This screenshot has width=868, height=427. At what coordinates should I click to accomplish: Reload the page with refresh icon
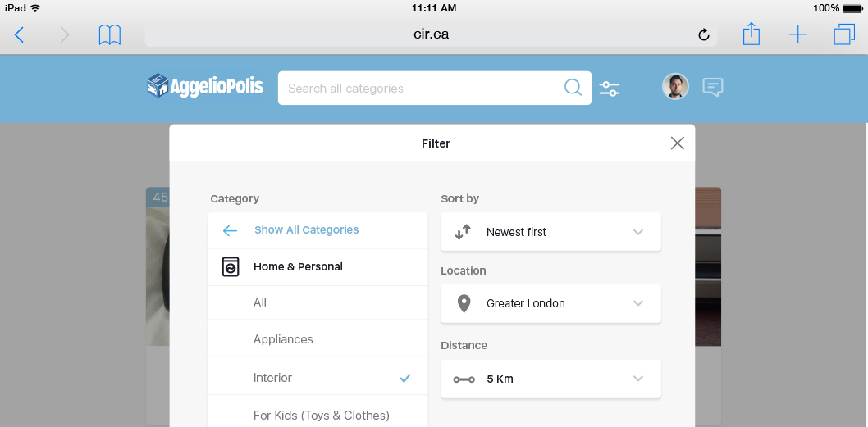tap(704, 35)
